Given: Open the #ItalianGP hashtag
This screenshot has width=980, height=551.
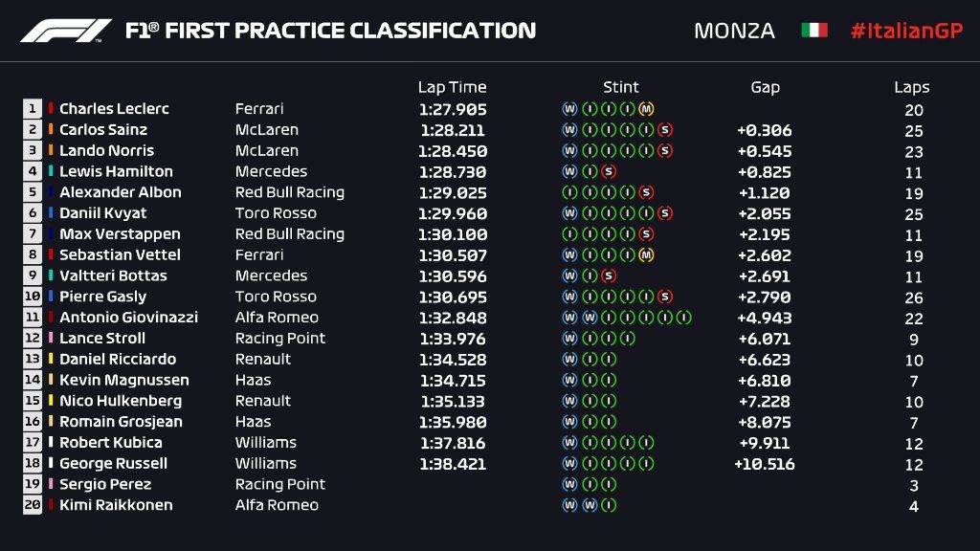Looking at the screenshot, I should click(905, 31).
